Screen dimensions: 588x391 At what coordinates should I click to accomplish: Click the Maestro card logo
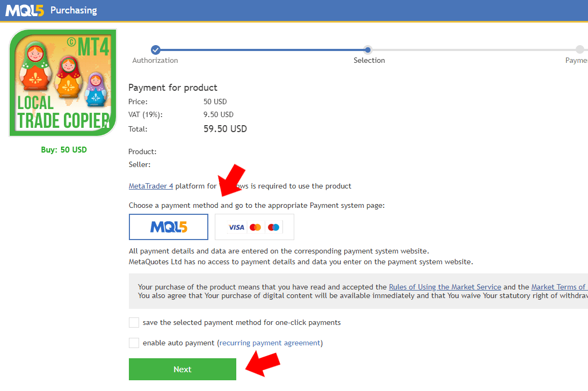click(x=274, y=227)
